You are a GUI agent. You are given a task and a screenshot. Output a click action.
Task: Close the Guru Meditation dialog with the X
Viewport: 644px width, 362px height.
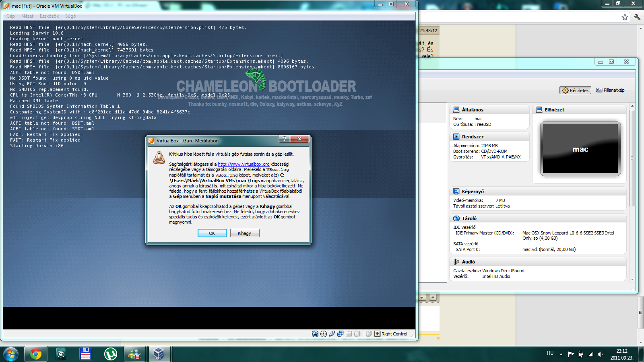(x=299, y=139)
